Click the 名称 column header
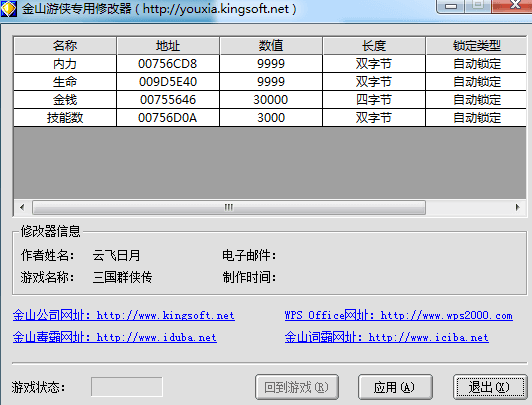 (65, 45)
